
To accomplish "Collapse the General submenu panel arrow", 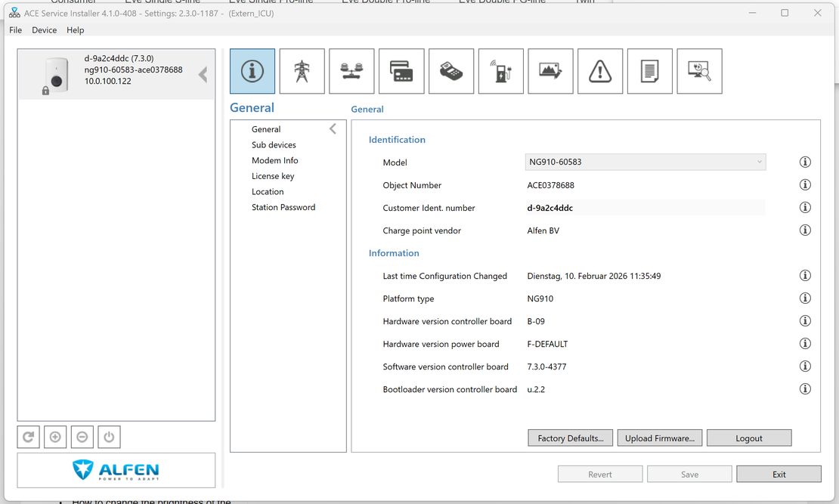I will pyautogui.click(x=333, y=129).
